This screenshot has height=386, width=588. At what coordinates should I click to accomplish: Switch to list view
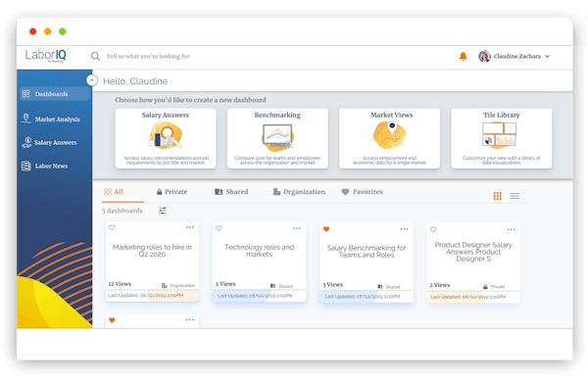click(514, 196)
